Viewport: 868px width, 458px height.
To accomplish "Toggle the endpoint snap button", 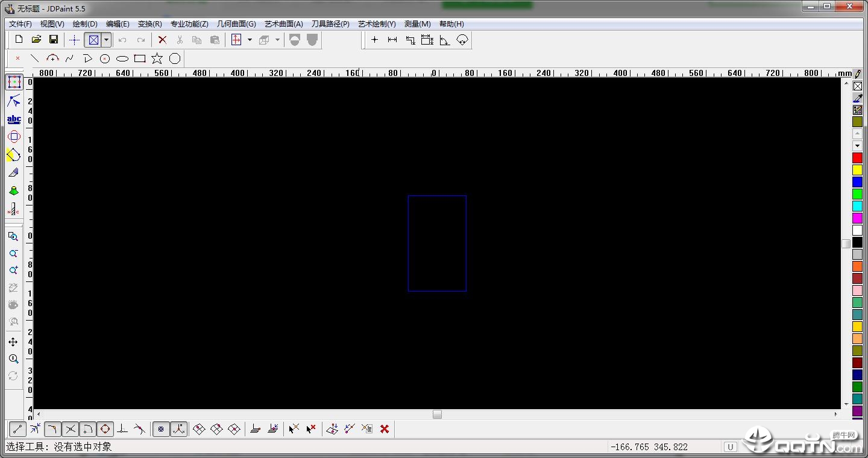I will point(17,429).
